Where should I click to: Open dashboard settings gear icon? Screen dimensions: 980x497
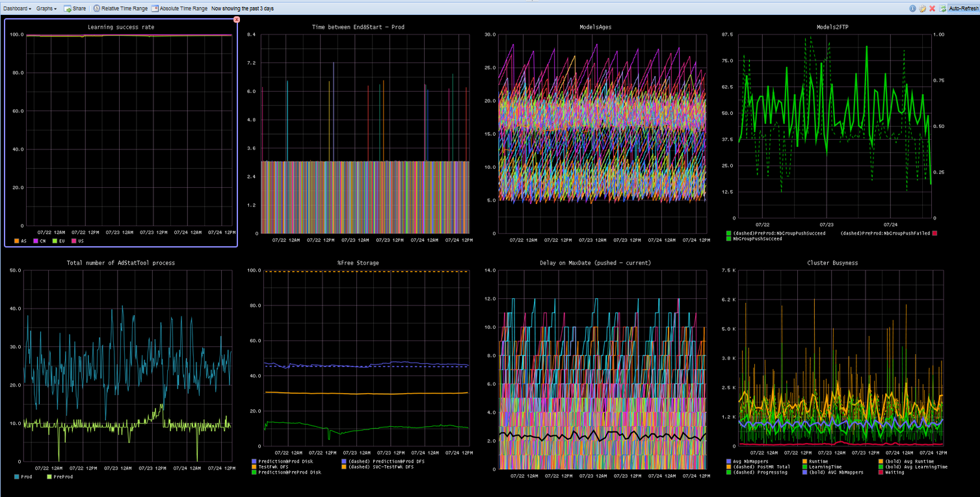click(922, 8)
